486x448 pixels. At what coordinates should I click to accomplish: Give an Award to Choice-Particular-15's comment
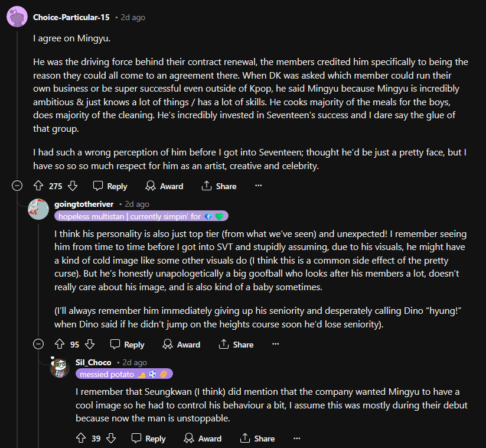164,186
